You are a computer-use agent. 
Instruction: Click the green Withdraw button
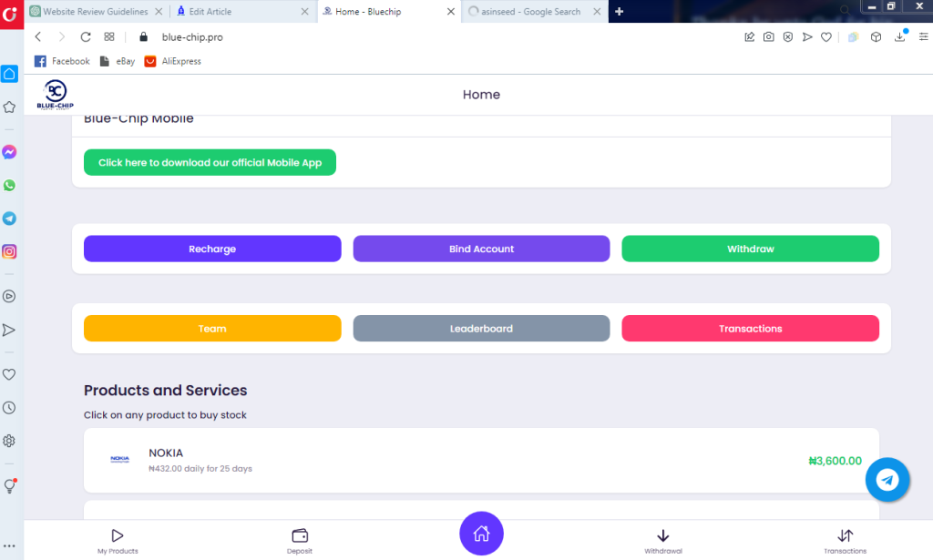pyautogui.click(x=750, y=249)
